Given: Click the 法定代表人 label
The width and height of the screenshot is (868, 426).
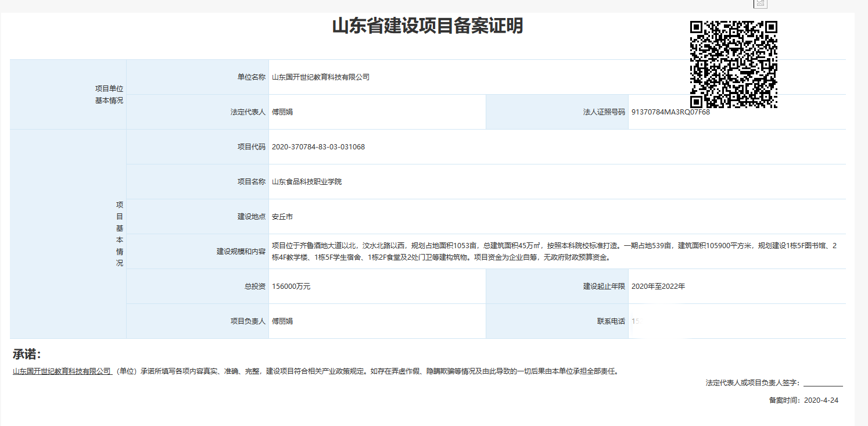Looking at the screenshot, I should click(248, 112).
